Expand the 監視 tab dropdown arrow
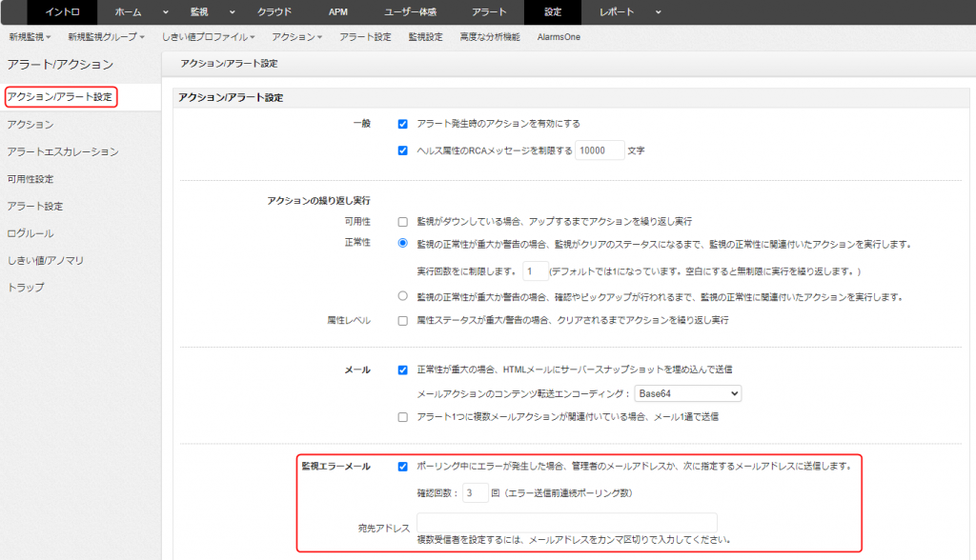Image resolution: width=976 pixels, height=560 pixels. point(233,11)
